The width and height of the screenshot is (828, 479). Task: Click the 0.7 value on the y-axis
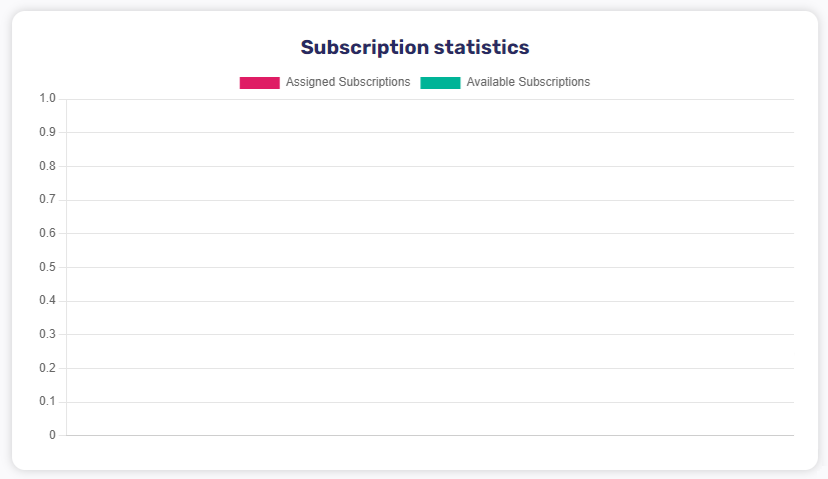coord(47,199)
